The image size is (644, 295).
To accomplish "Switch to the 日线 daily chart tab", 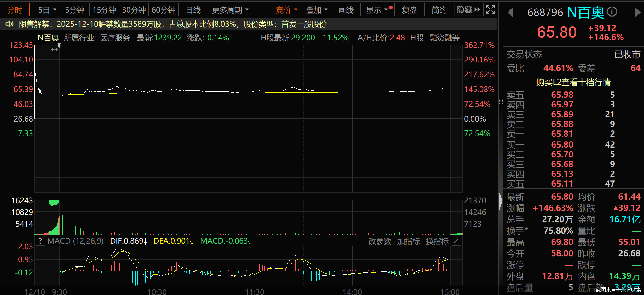I will click(x=193, y=9).
